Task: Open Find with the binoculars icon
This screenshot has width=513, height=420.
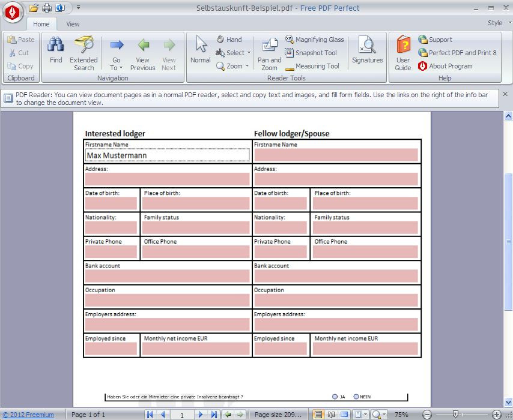Action: coord(56,50)
